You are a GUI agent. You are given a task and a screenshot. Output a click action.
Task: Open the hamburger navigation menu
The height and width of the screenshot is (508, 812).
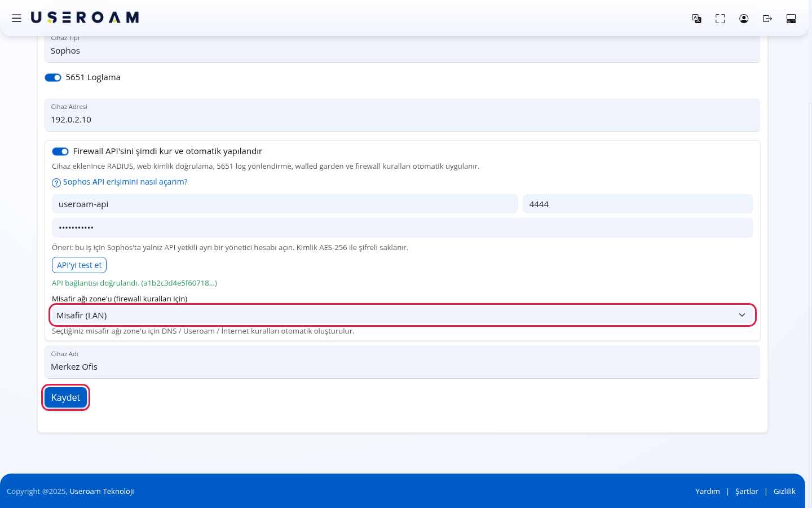(x=16, y=18)
